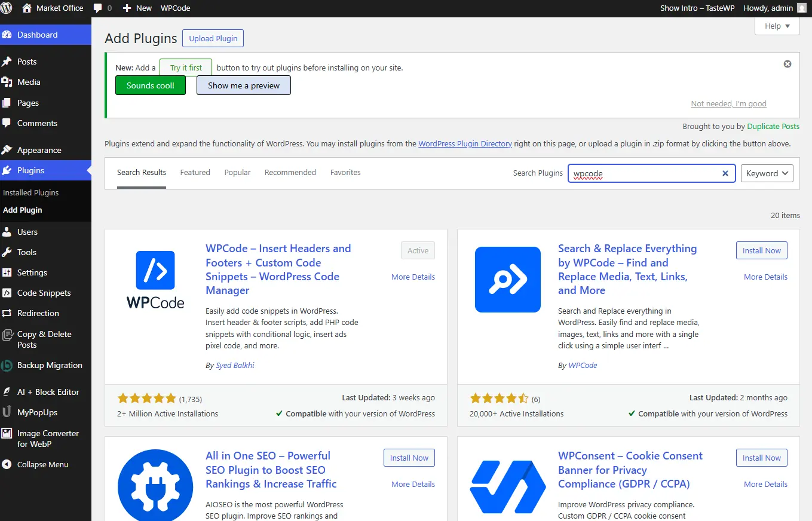Open More Details for Search & Replace Everything
This screenshot has height=521, width=812.
click(765, 277)
